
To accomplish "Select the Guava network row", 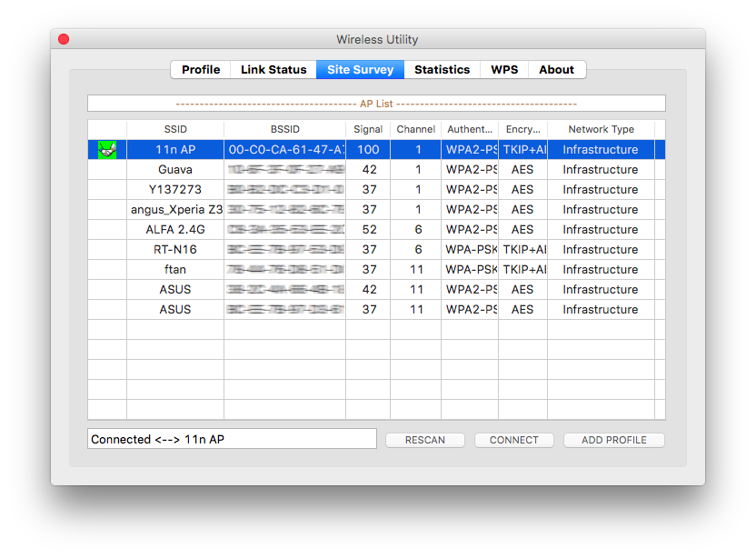I will pos(175,170).
